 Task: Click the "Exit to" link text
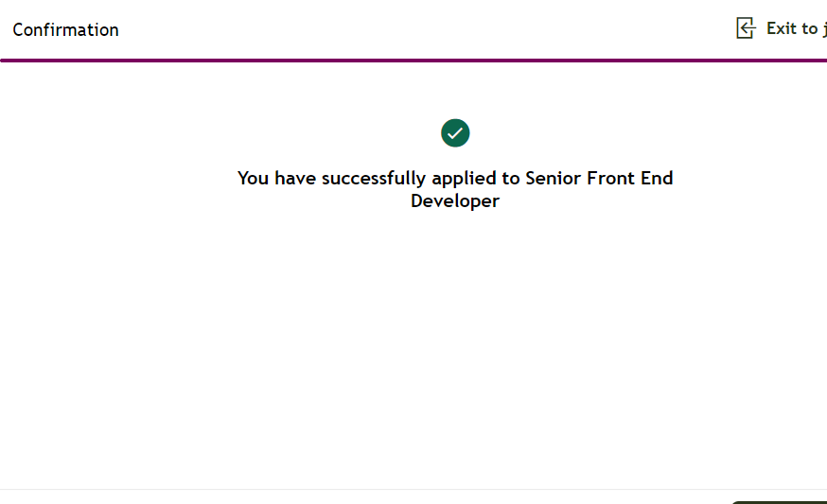pos(792,28)
